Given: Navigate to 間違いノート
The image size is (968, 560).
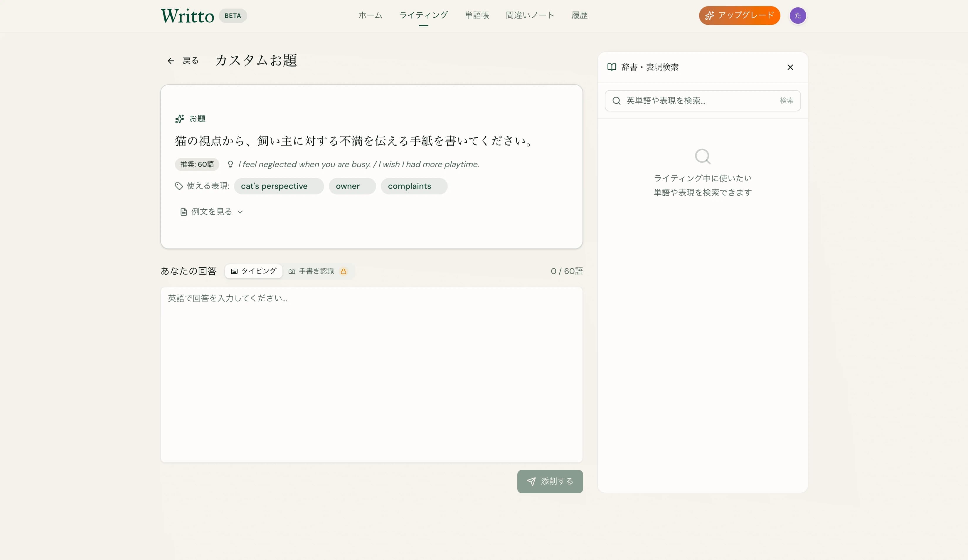Looking at the screenshot, I should coord(530,15).
